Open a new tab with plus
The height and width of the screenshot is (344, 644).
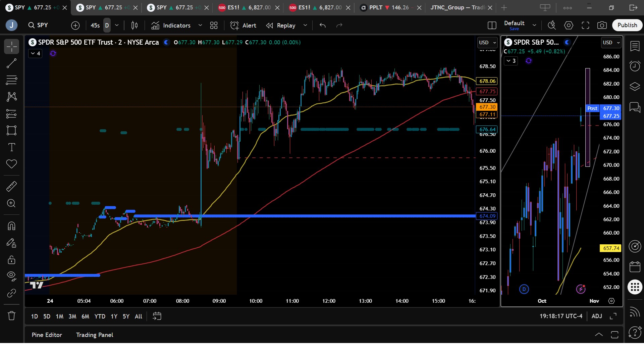click(504, 7)
